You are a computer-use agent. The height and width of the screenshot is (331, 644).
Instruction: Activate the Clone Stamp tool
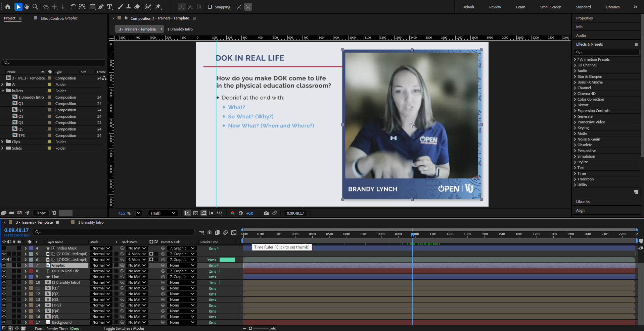[128, 7]
